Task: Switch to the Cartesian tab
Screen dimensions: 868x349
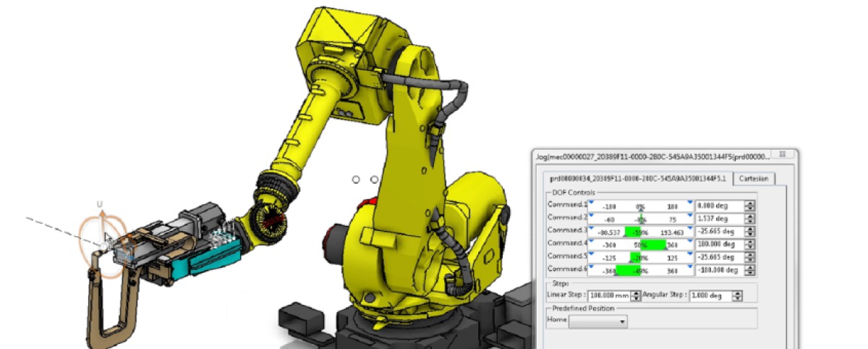Action: tap(754, 179)
